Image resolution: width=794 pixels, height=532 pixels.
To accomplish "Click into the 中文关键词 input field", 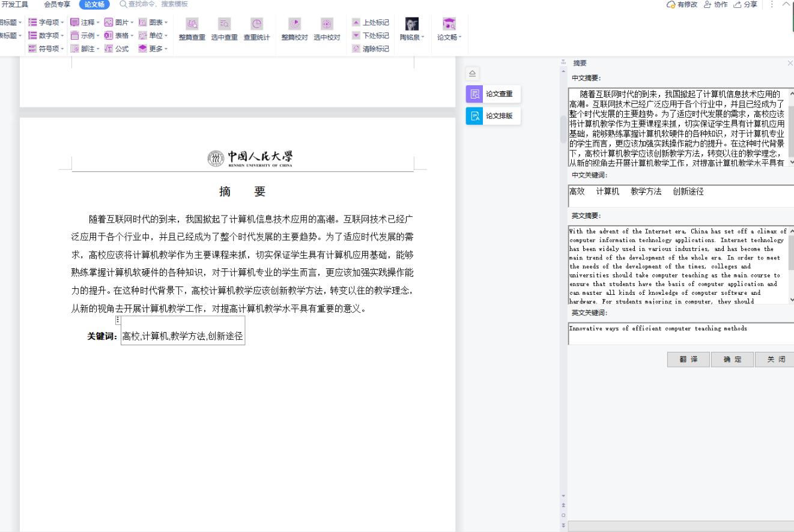I will (x=679, y=196).
